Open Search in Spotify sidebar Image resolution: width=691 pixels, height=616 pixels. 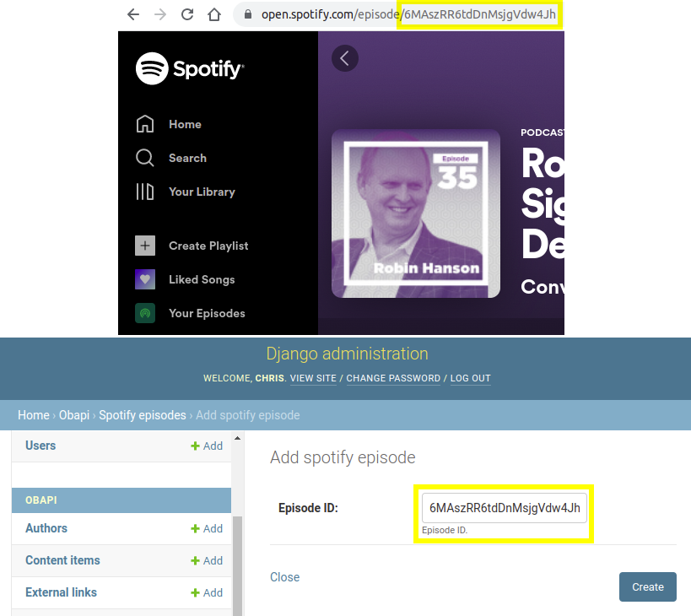pos(188,158)
